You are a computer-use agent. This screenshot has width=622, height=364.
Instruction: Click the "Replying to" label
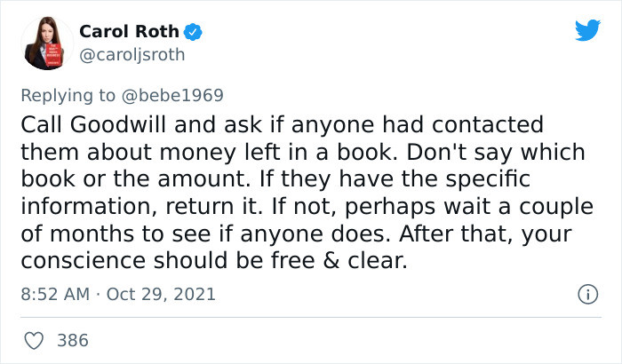[76, 94]
